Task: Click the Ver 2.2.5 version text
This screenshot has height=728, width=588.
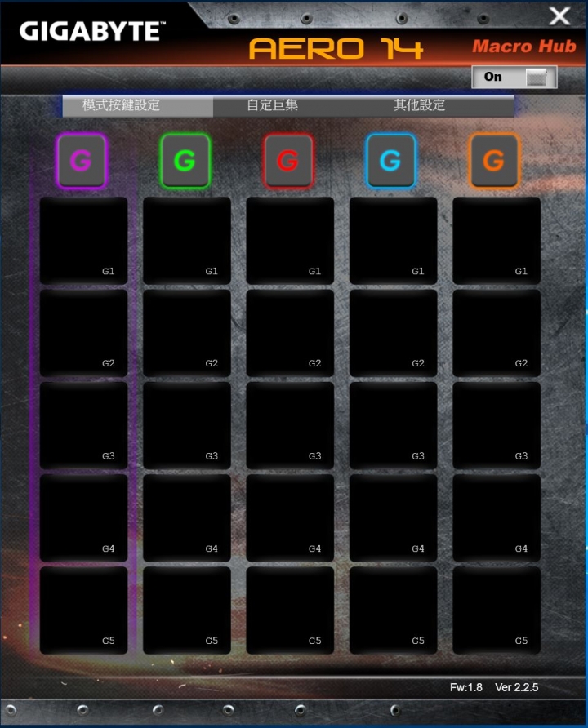Action: (516, 687)
